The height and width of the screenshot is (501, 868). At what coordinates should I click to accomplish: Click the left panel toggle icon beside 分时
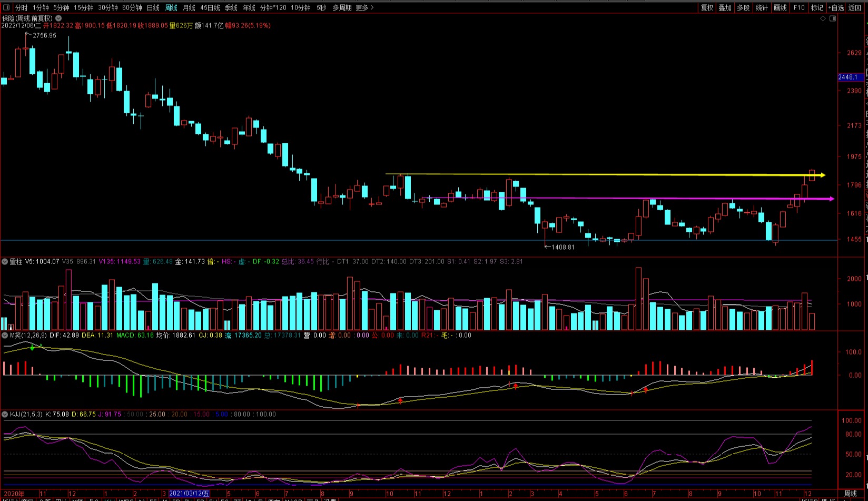click(6, 8)
